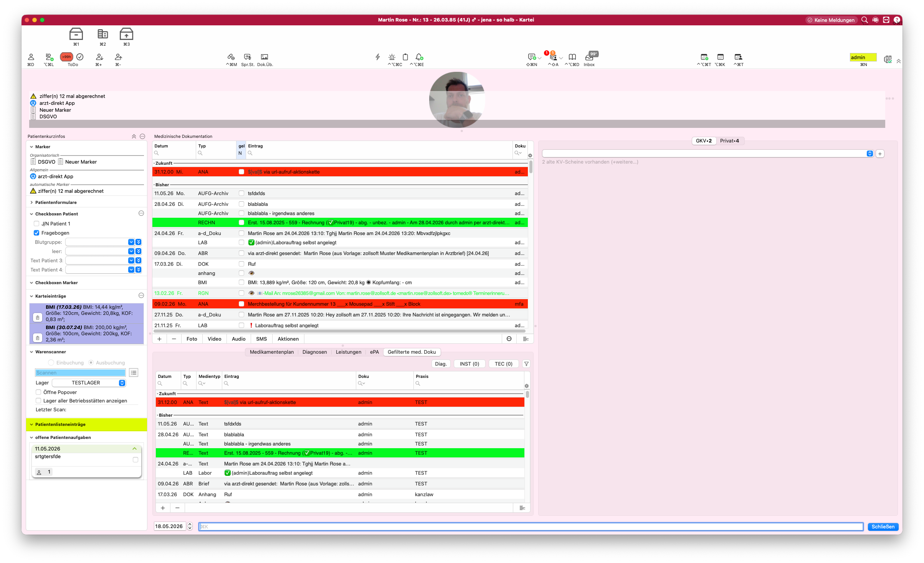Viewport: 924px width, 563px height.
Task: Select the Einbuchung radio button
Action: tap(51, 363)
